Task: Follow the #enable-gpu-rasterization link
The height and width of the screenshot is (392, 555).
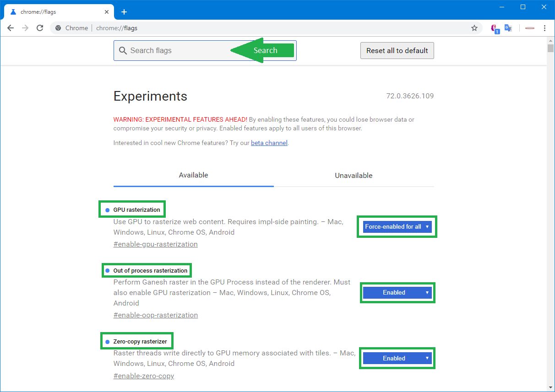Action: coord(155,244)
